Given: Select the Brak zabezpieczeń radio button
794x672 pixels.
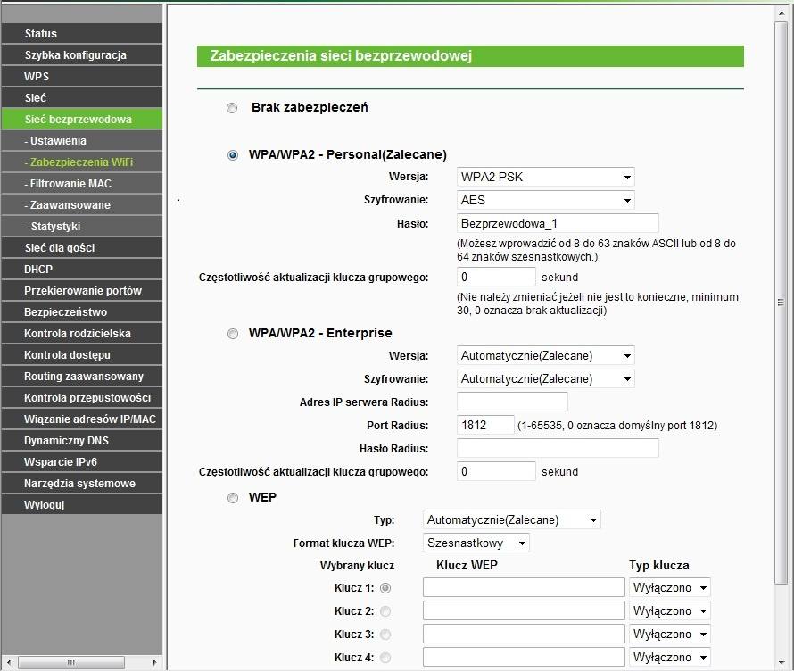Looking at the screenshot, I should (232, 108).
